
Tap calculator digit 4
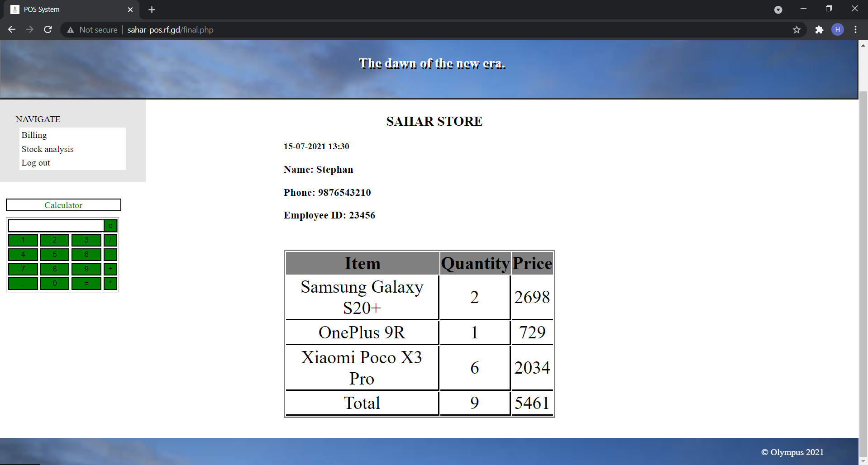pyautogui.click(x=23, y=255)
